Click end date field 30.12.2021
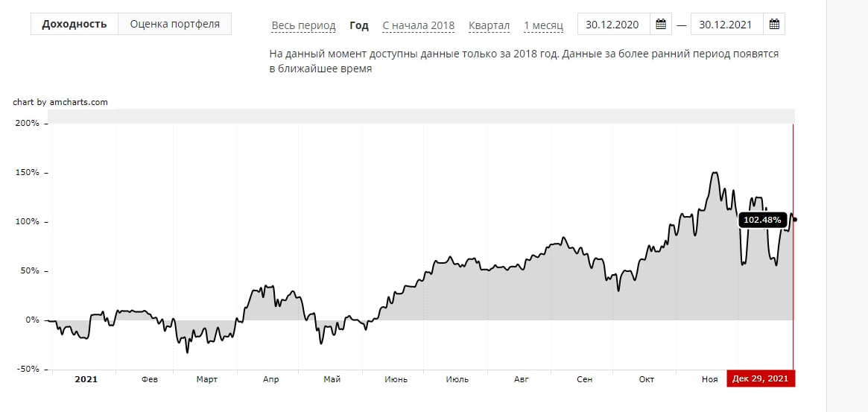 click(x=726, y=25)
